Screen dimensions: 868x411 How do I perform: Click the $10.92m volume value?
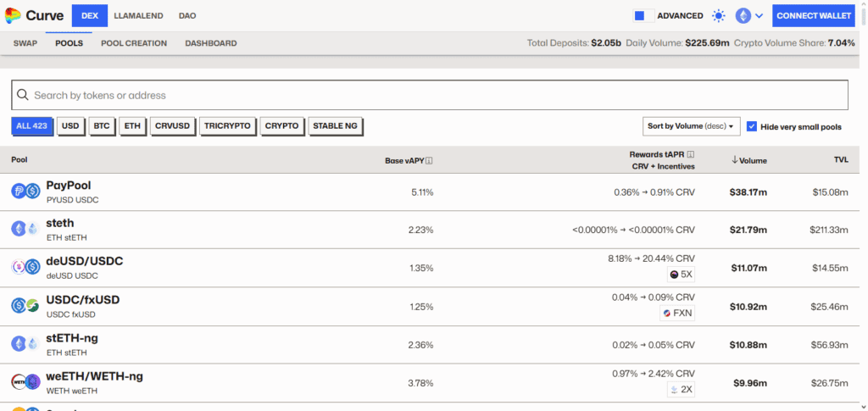749,307
